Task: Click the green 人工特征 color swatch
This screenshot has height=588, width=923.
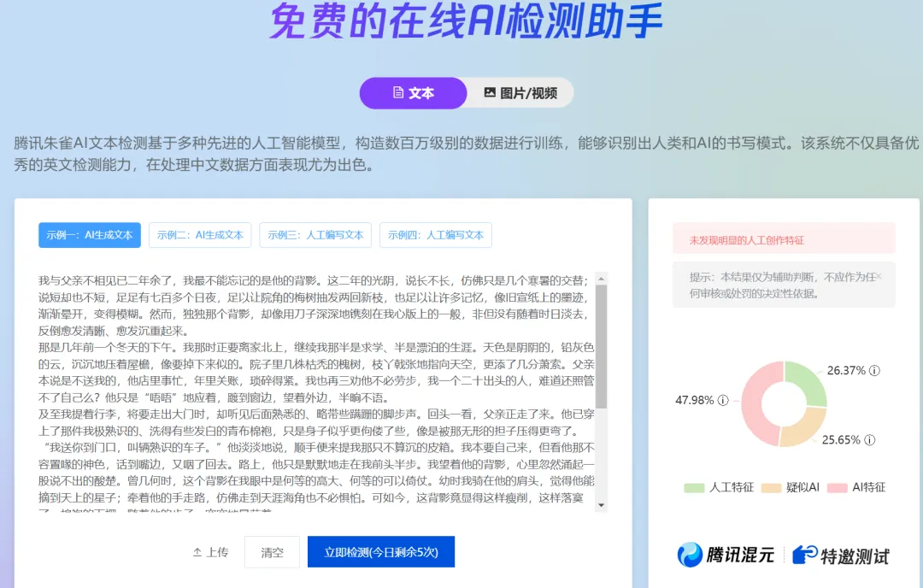Action: coord(694,487)
